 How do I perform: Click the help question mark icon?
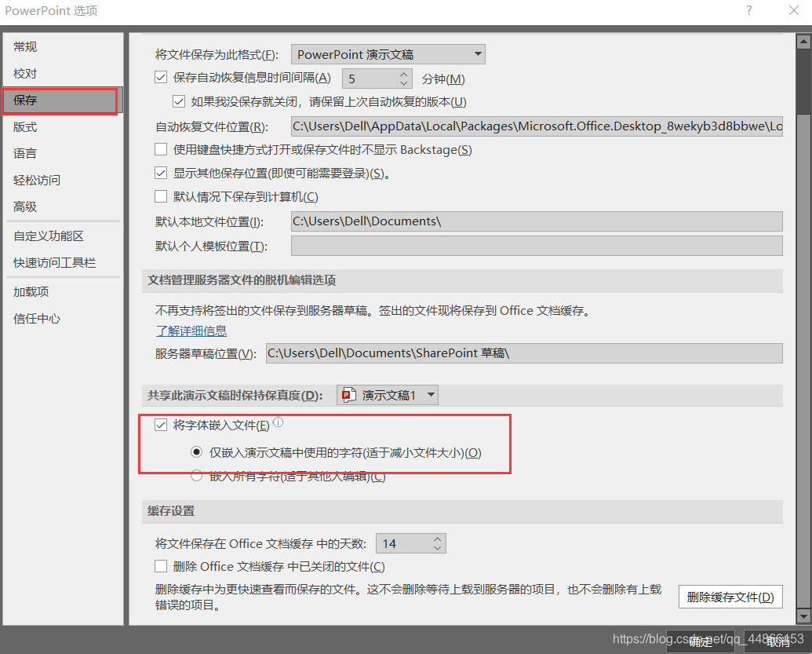click(748, 10)
